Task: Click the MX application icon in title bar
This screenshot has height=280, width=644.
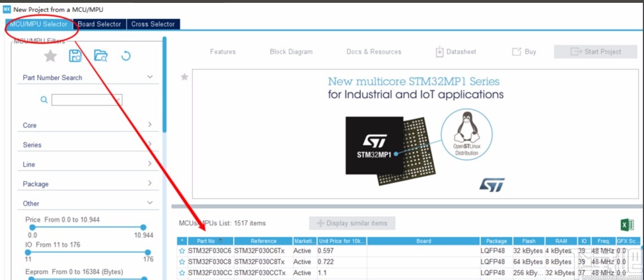Action: pyautogui.click(x=7, y=9)
